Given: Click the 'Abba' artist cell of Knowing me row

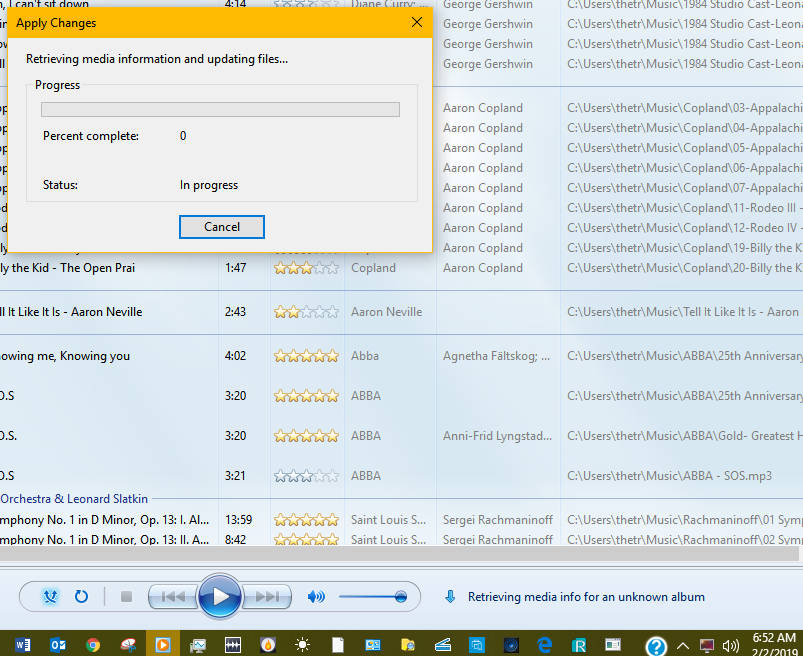Looking at the screenshot, I should click(x=365, y=356).
